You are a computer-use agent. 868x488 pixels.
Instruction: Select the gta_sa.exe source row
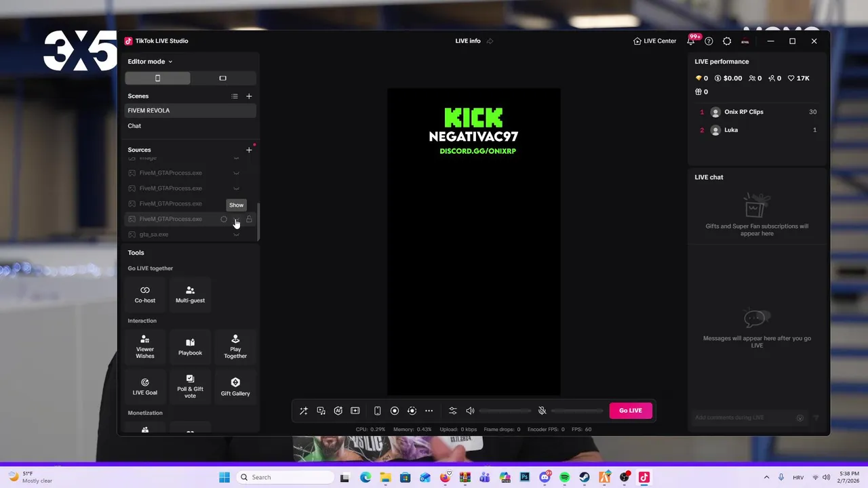point(191,235)
